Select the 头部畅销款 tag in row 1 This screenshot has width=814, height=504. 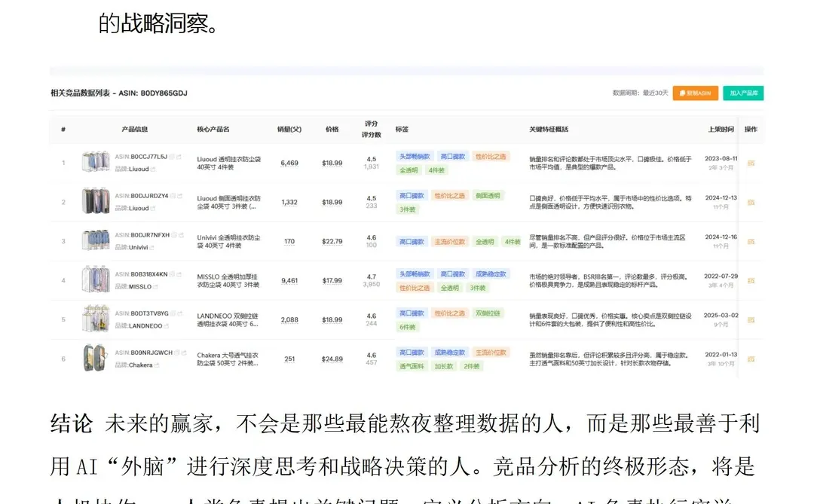pyautogui.click(x=415, y=156)
